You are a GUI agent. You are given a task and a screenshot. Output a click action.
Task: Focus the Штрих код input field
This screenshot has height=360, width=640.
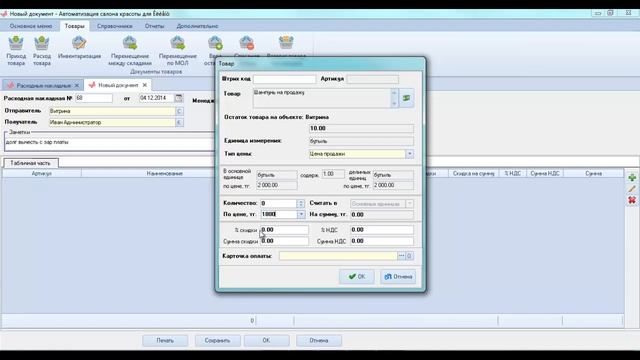tap(284, 79)
